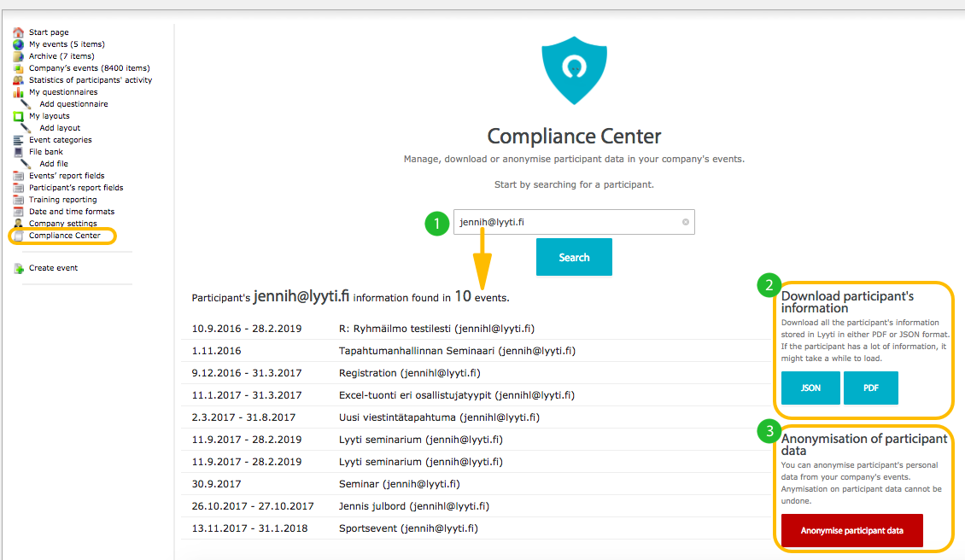Click the My events globe icon
965x560 pixels.
click(19, 44)
